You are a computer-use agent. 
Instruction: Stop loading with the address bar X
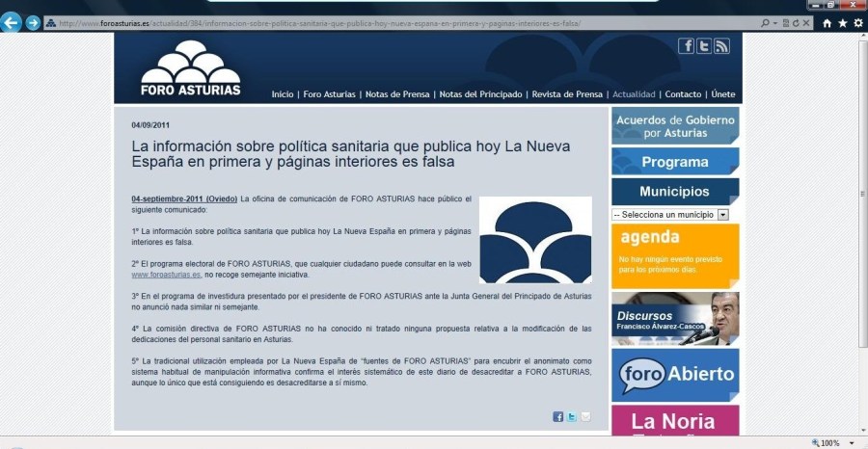[x=806, y=23]
